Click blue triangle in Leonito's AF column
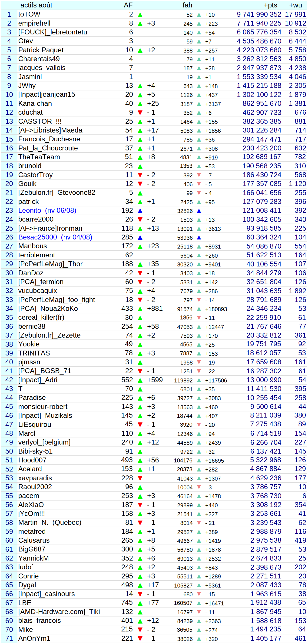 click(140, 211)
